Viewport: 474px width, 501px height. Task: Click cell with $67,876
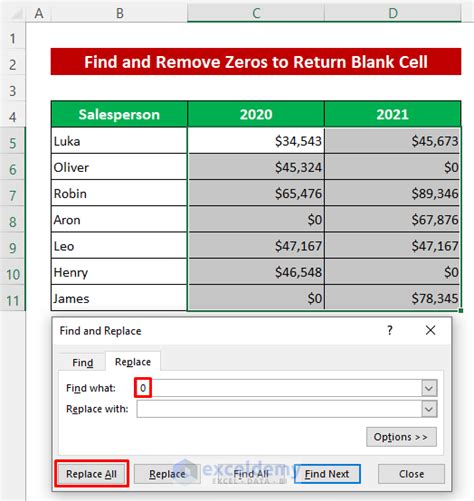393,220
